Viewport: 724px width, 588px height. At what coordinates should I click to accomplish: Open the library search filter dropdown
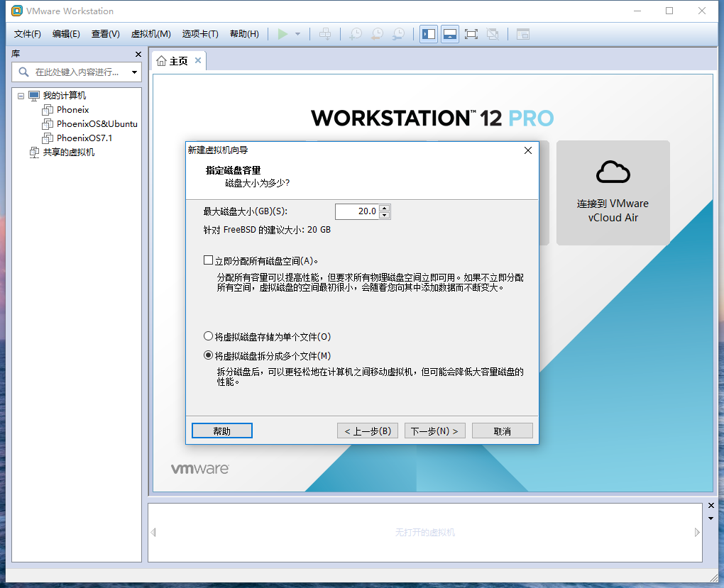click(134, 72)
